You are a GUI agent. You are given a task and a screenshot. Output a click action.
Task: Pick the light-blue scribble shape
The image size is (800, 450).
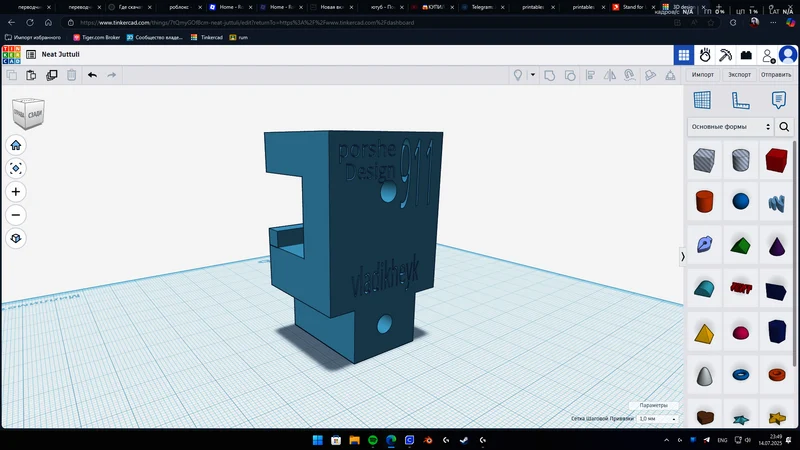(776, 203)
